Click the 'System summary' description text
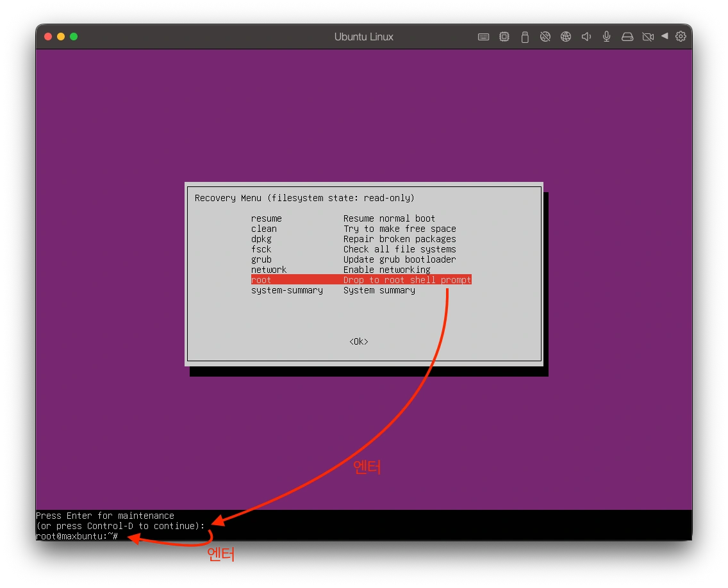 point(379,291)
